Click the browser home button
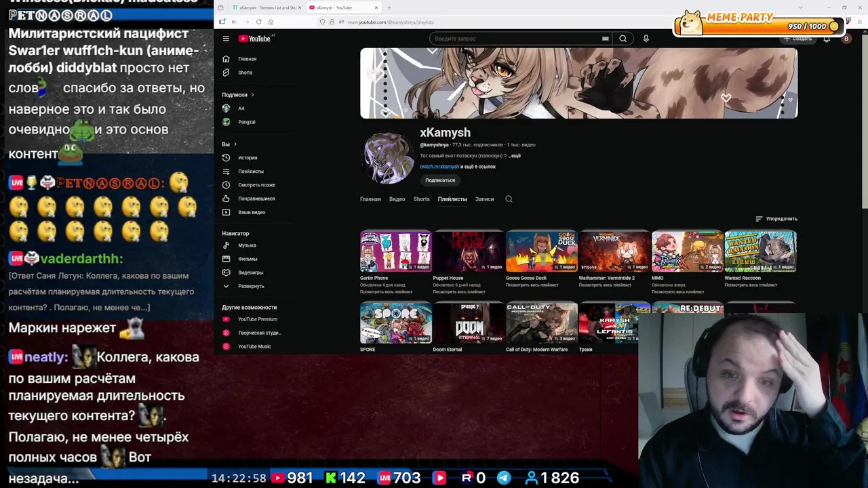Viewport: 868px width, 488px height. (271, 22)
